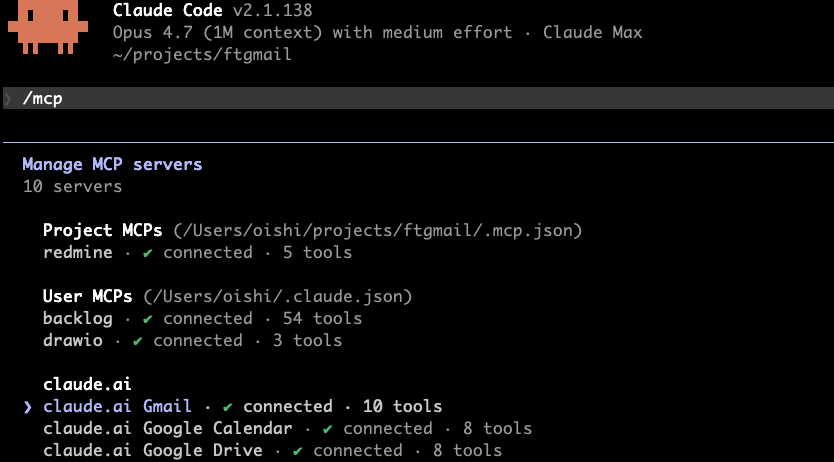This screenshot has width=834, height=462.
Task: Click the green checkmark on Google Calendar row
Action: pyautogui.click(x=328, y=429)
